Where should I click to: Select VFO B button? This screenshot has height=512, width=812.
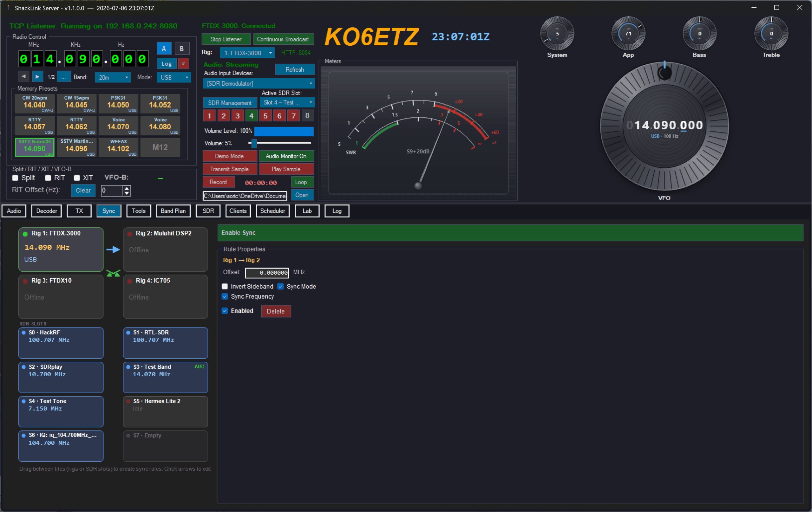[182, 49]
